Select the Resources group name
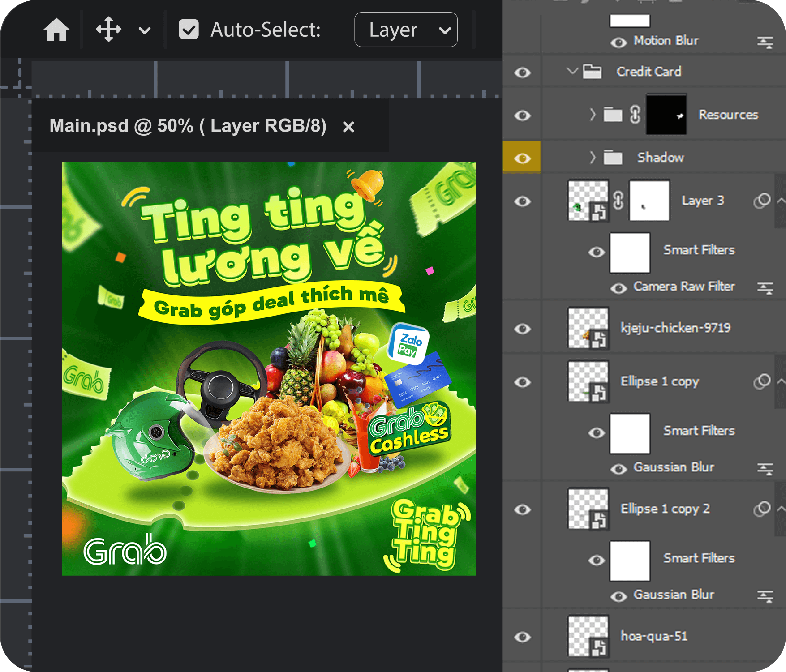Screen dimensions: 786x672 [x=728, y=115]
